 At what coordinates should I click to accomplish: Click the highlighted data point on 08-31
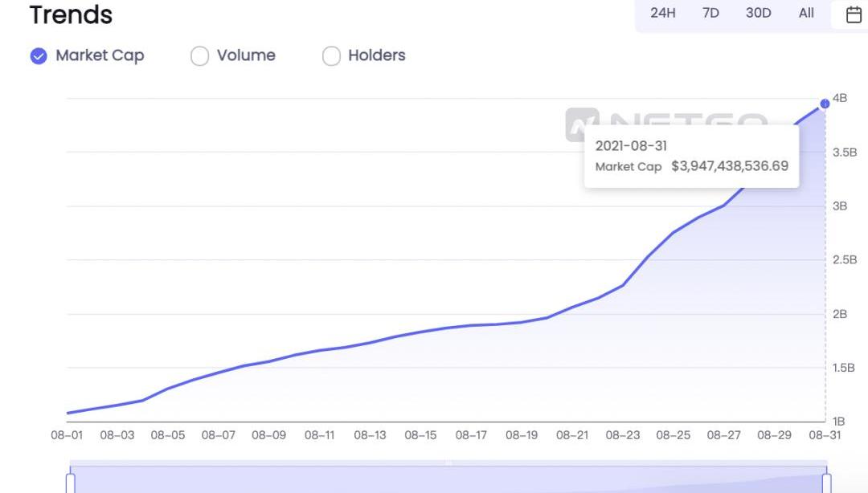point(825,104)
